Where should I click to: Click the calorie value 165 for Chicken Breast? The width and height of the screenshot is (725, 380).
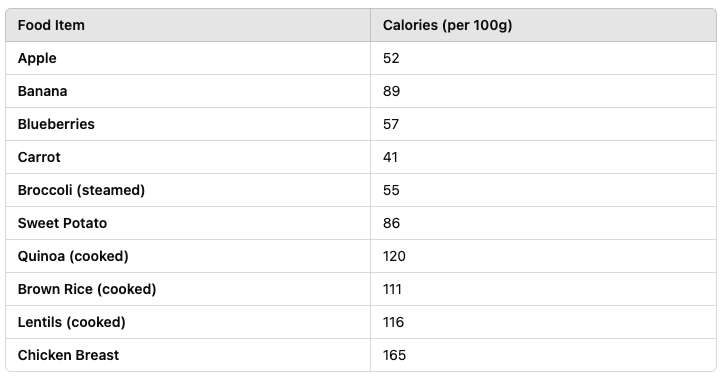394,355
